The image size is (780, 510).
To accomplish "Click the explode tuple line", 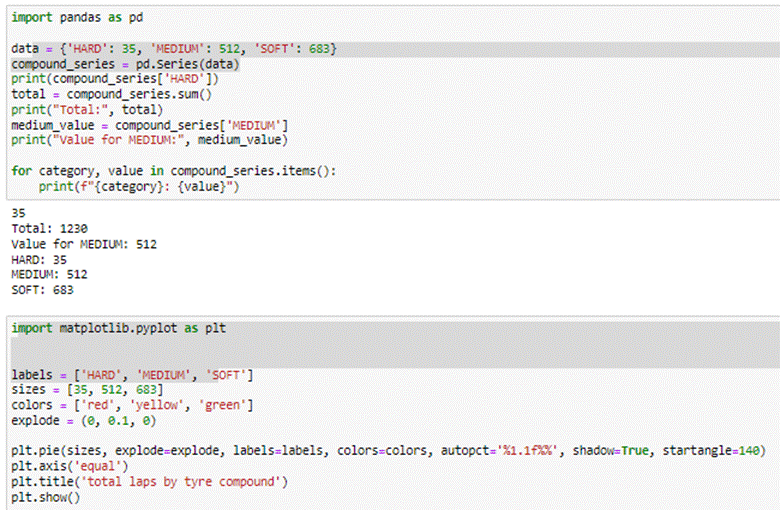I will (x=84, y=421).
